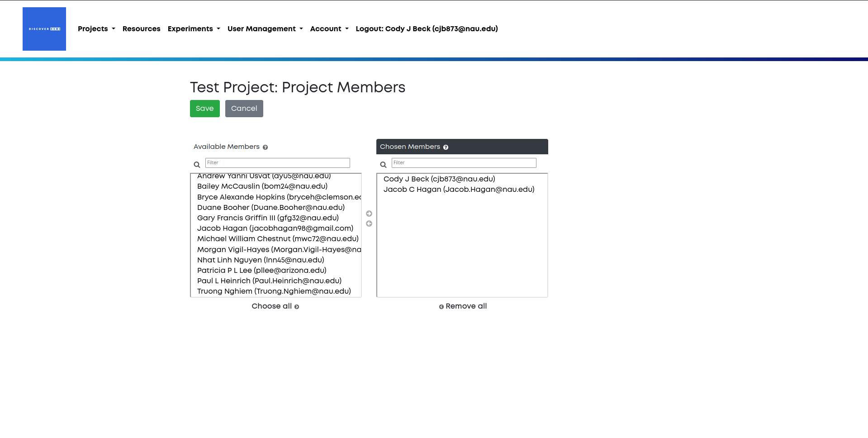The width and height of the screenshot is (868, 438).
Task: Expand the Account dropdown menu
Action: click(x=329, y=29)
